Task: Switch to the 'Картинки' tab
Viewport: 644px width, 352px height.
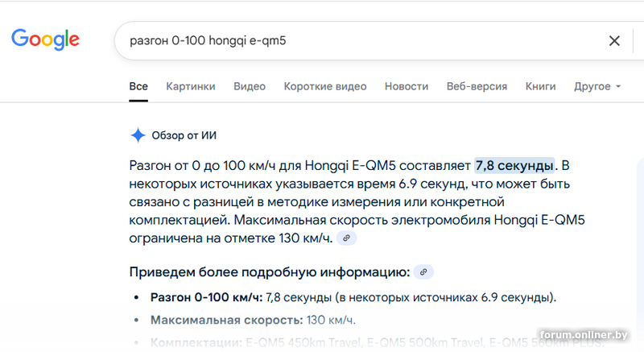Action: click(191, 86)
